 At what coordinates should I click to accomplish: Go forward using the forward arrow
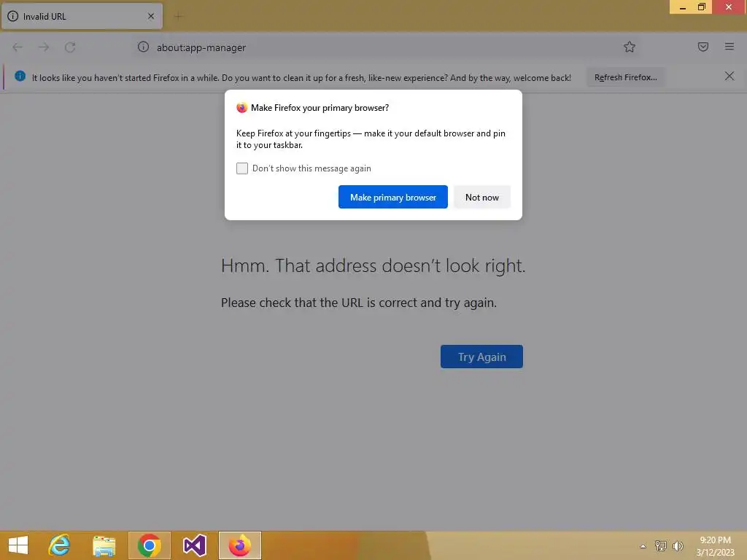click(44, 47)
